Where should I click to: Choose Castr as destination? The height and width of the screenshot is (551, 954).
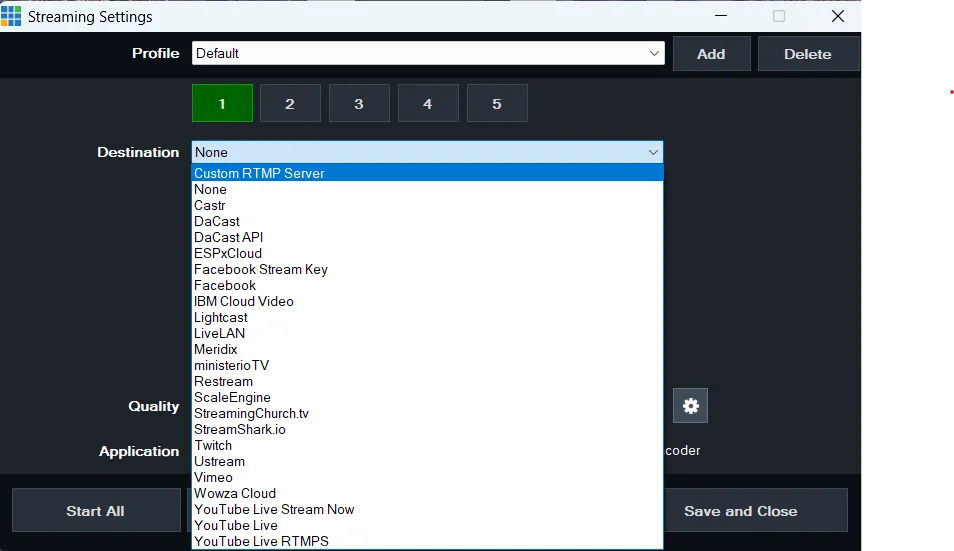pyautogui.click(x=427, y=206)
